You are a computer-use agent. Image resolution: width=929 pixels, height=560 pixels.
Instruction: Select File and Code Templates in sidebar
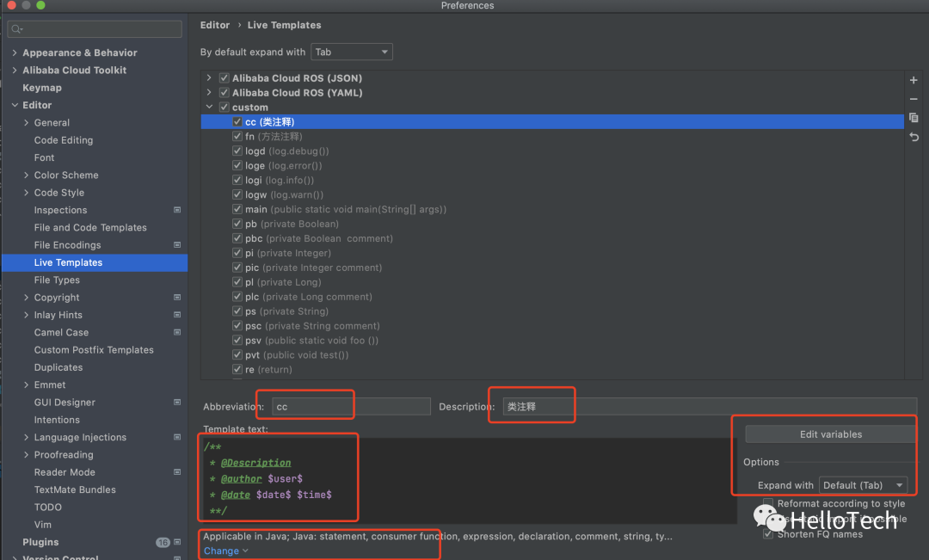point(90,228)
